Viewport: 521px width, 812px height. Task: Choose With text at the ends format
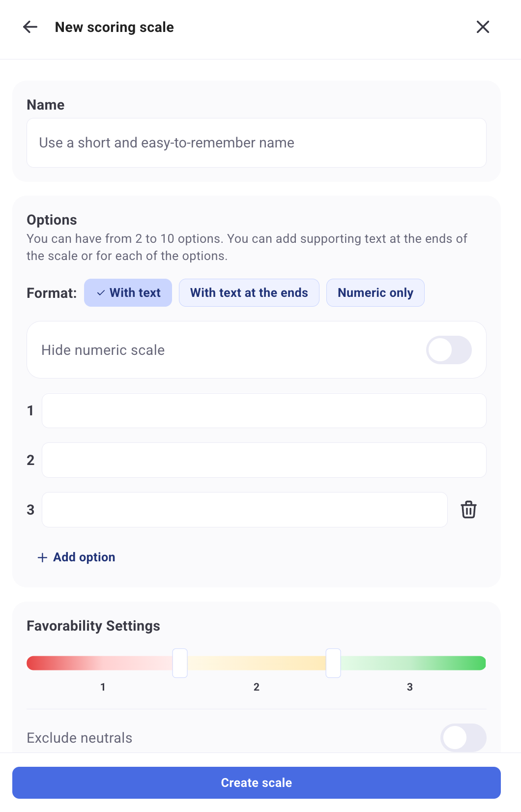point(249,293)
